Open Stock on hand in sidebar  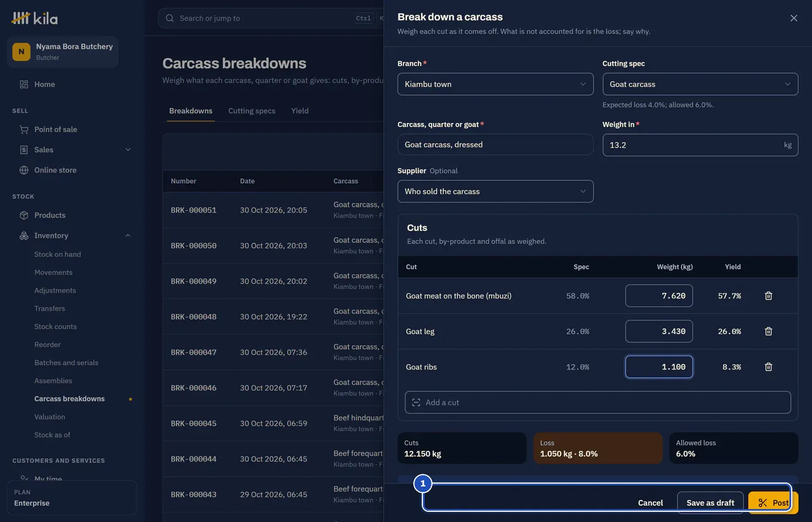tap(58, 255)
